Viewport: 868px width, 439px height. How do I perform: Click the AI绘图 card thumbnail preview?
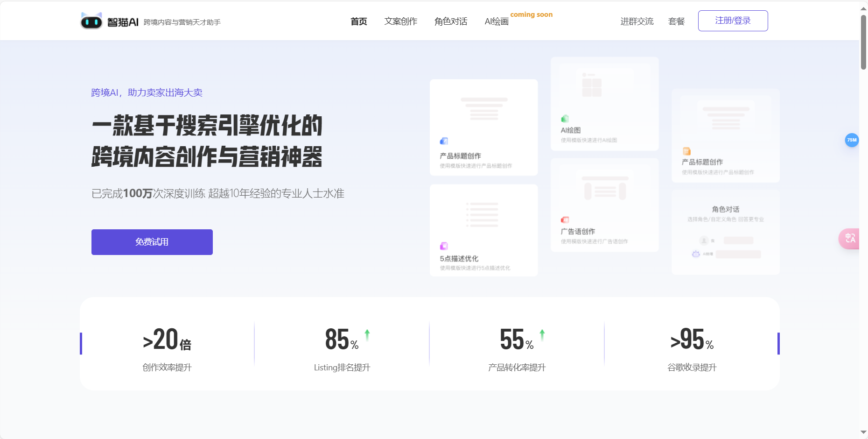[593, 85]
